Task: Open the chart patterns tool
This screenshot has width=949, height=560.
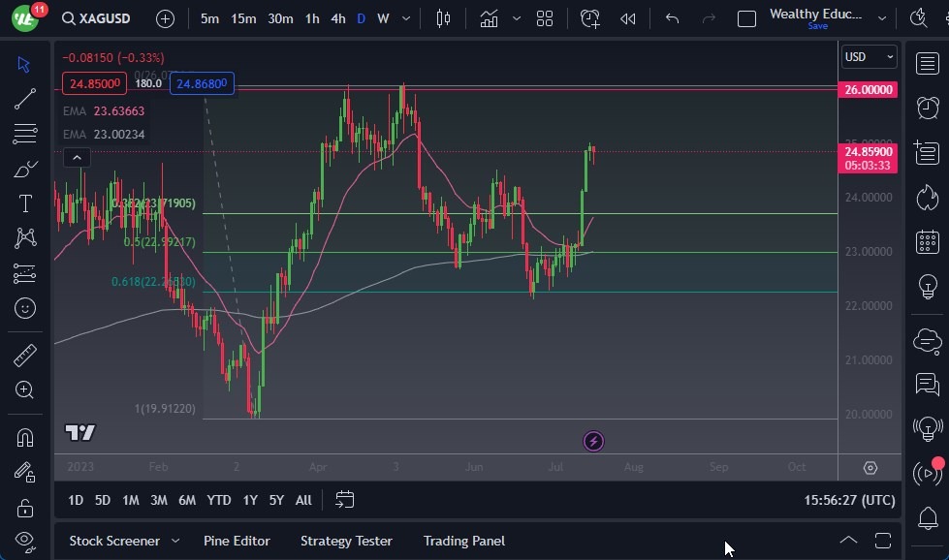Action: tap(25, 238)
